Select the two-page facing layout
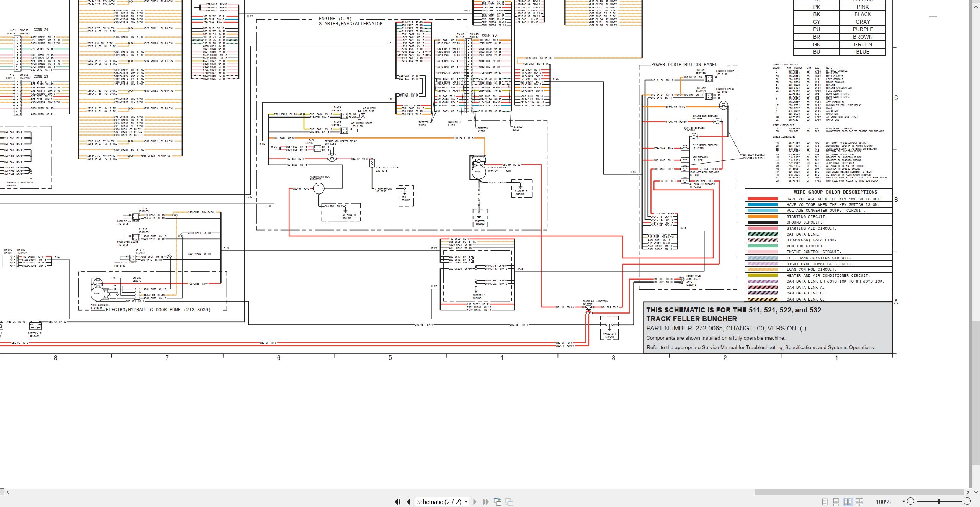 (x=848, y=502)
